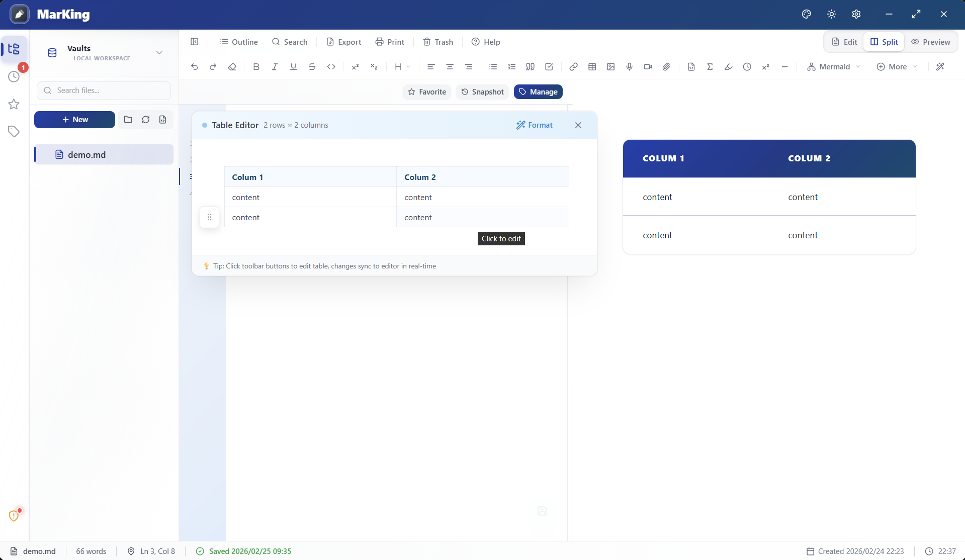Insert a table

pos(592,66)
